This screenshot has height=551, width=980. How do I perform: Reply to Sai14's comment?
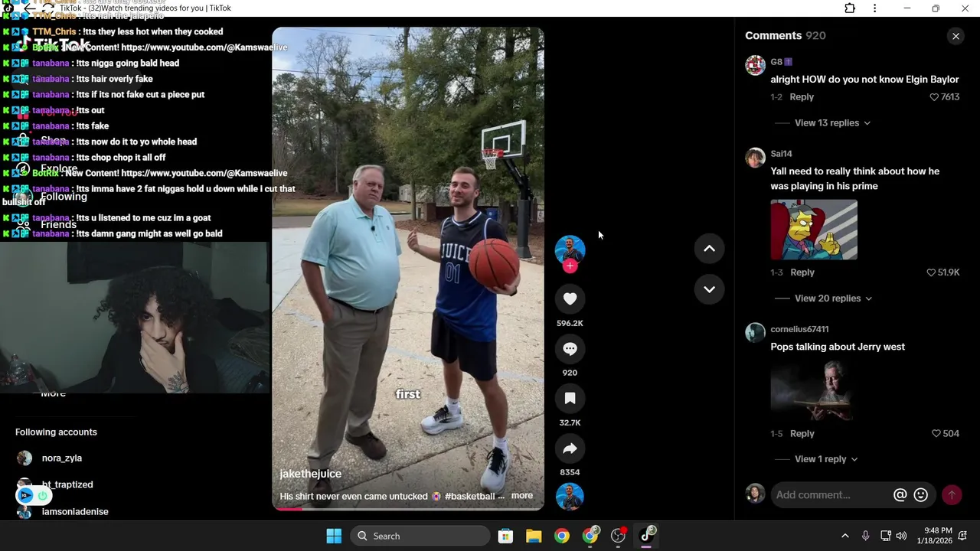click(802, 272)
